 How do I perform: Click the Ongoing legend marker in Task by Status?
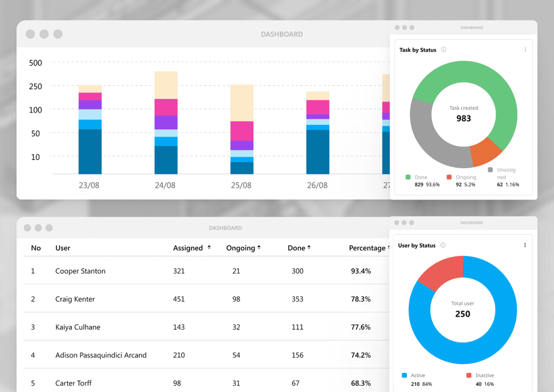click(x=448, y=177)
